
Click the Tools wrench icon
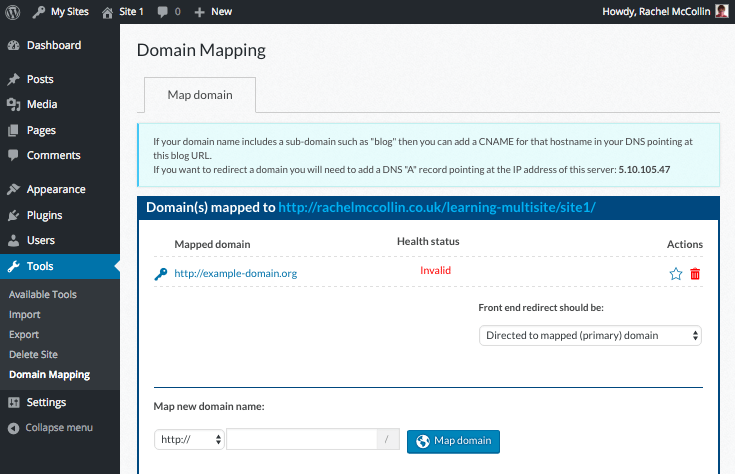[14, 266]
